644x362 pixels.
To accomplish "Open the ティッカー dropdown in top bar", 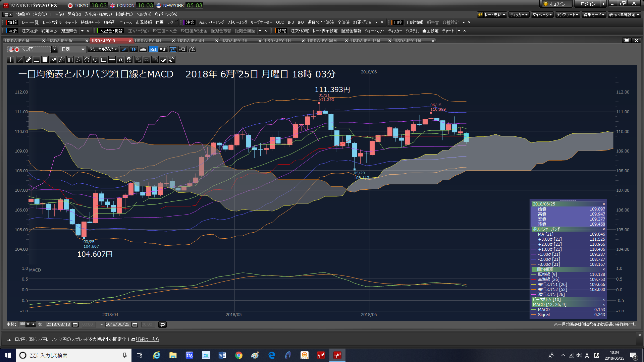I will tap(519, 15).
